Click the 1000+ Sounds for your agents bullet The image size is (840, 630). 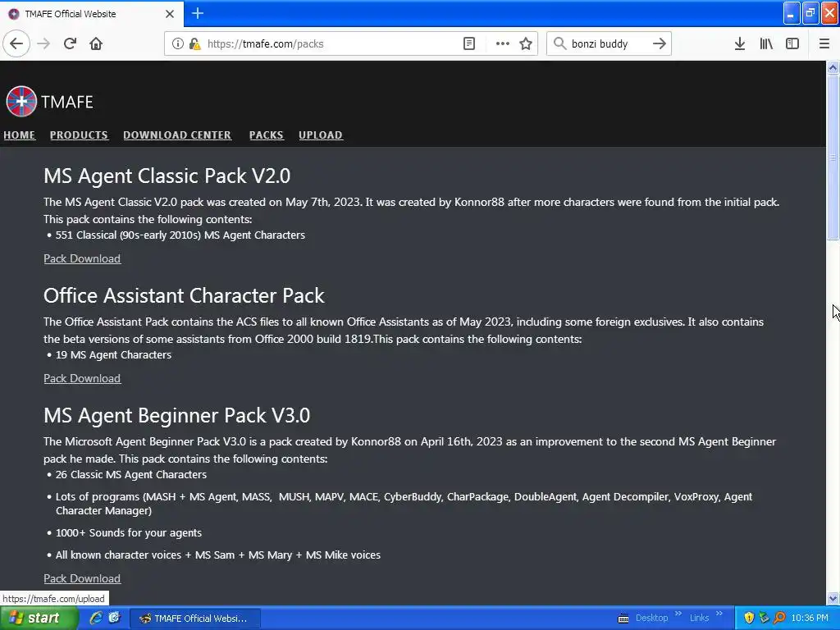pyautogui.click(x=129, y=533)
